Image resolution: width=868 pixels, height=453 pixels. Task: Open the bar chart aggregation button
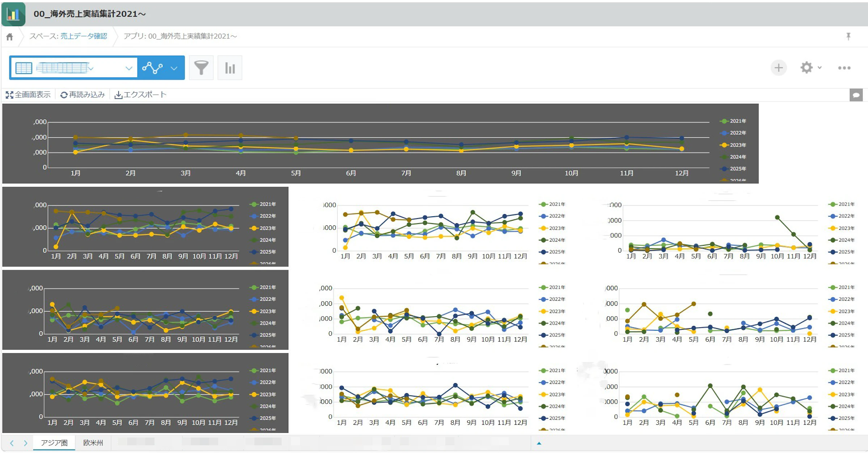click(230, 68)
